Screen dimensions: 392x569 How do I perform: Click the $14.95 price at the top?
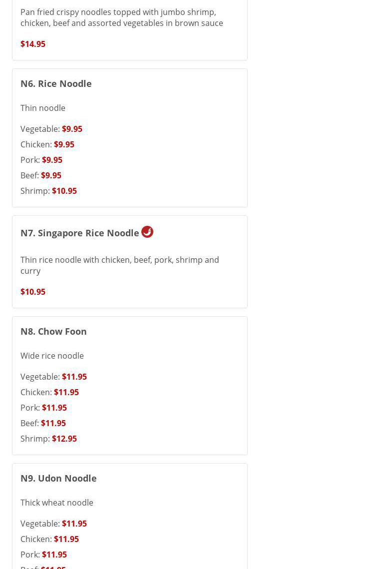coord(33,44)
